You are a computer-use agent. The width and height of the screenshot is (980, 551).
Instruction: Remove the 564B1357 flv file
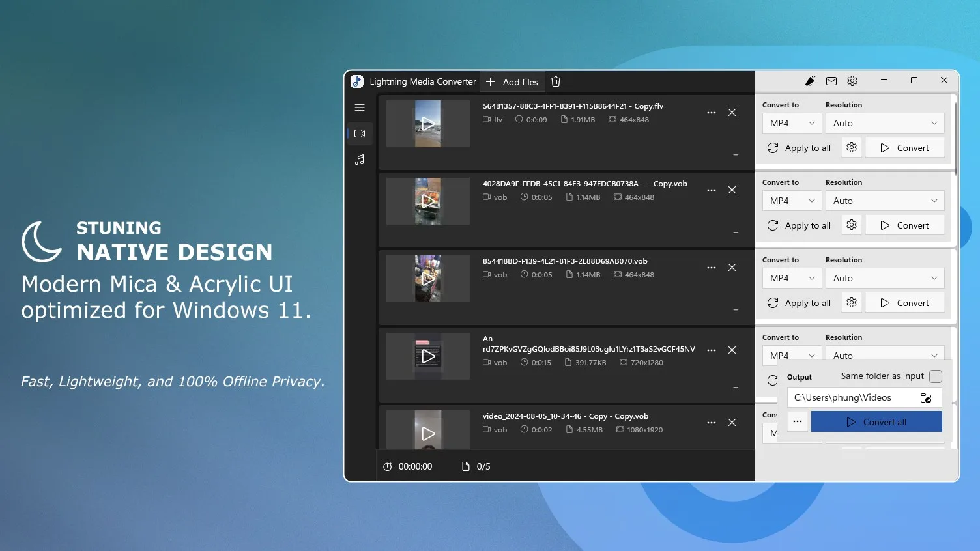coord(732,113)
